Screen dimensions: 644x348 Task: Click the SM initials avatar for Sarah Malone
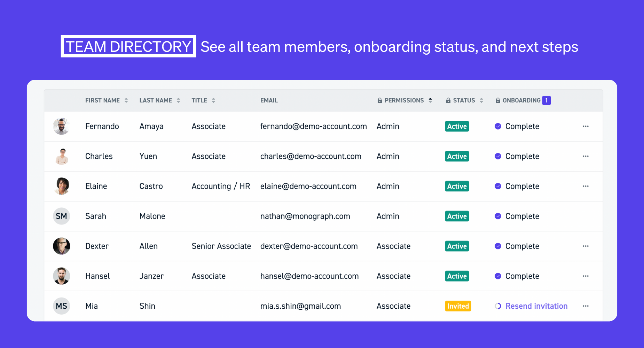pyautogui.click(x=62, y=216)
